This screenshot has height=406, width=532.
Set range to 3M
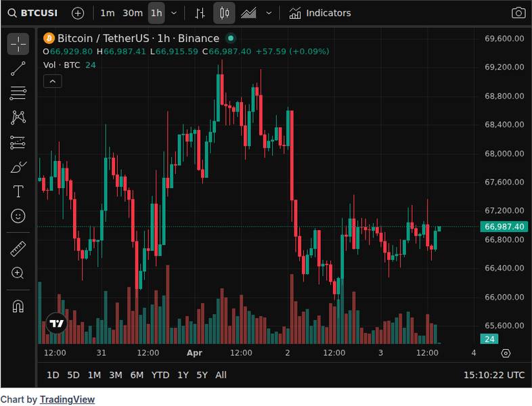tap(115, 375)
